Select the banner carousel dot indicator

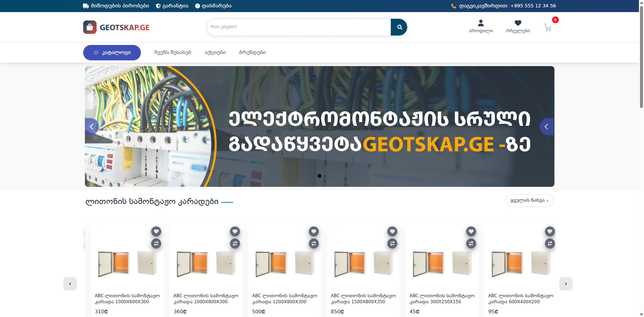coord(319,175)
